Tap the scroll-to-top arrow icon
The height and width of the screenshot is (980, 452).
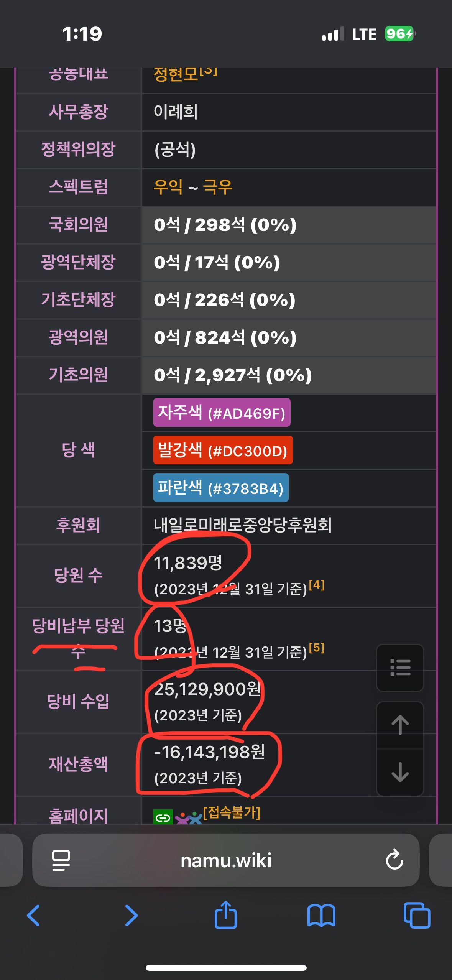pyautogui.click(x=400, y=725)
